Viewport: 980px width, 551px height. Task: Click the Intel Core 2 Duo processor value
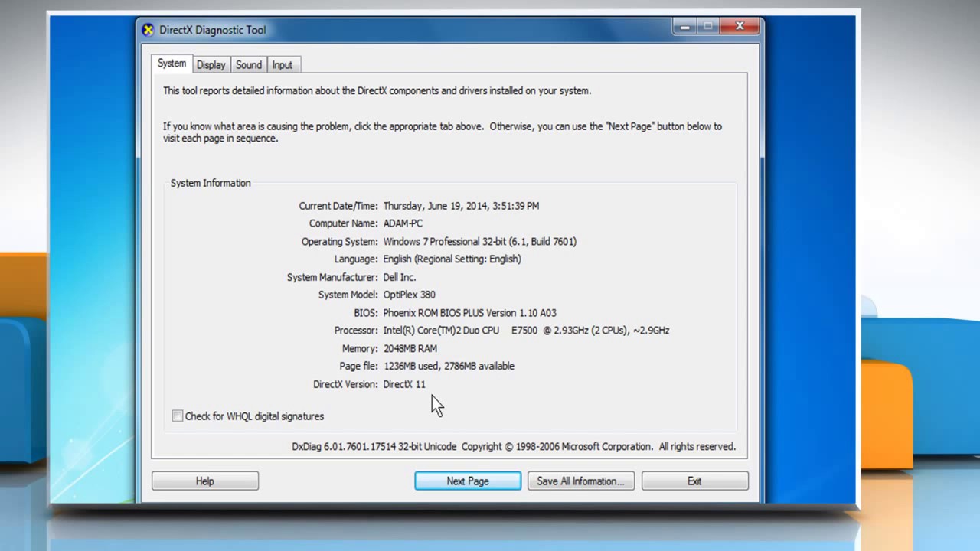[527, 331]
